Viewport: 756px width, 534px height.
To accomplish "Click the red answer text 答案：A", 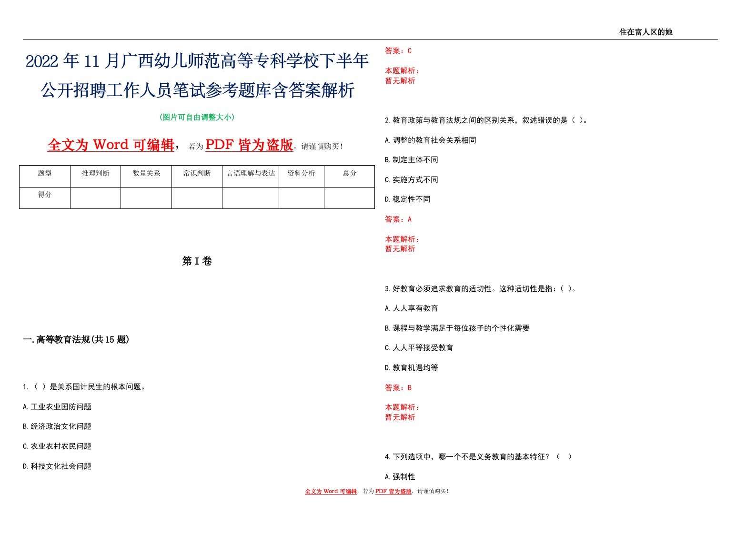I will pos(398,219).
